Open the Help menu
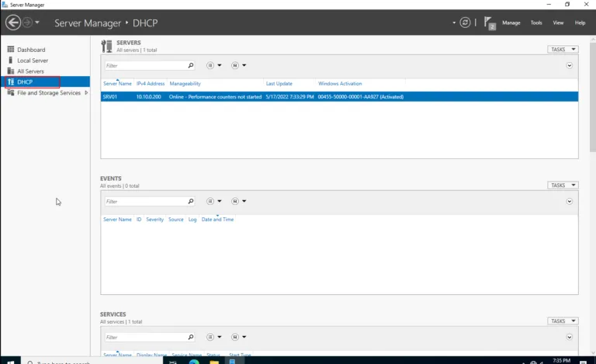The width and height of the screenshot is (596, 364). click(x=580, y=23)
